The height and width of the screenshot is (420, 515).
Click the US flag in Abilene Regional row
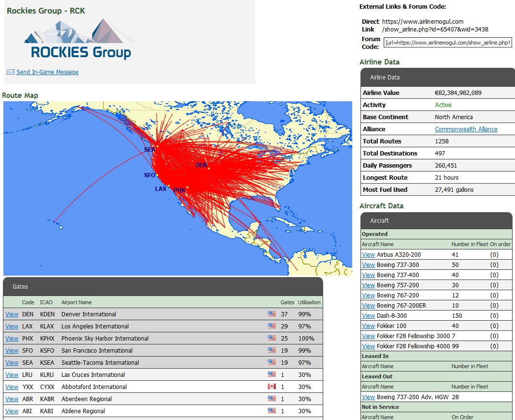[x=272, y=411]
